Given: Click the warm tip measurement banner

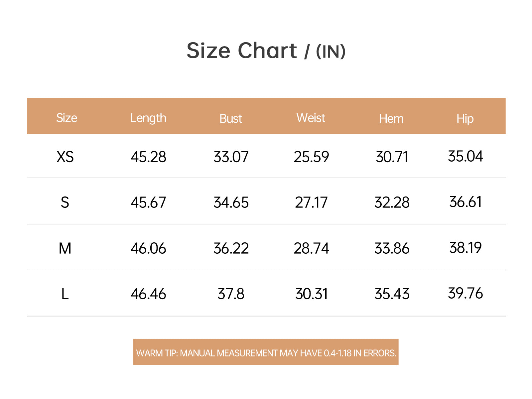Looking at the screenshot, I should 266,352.
